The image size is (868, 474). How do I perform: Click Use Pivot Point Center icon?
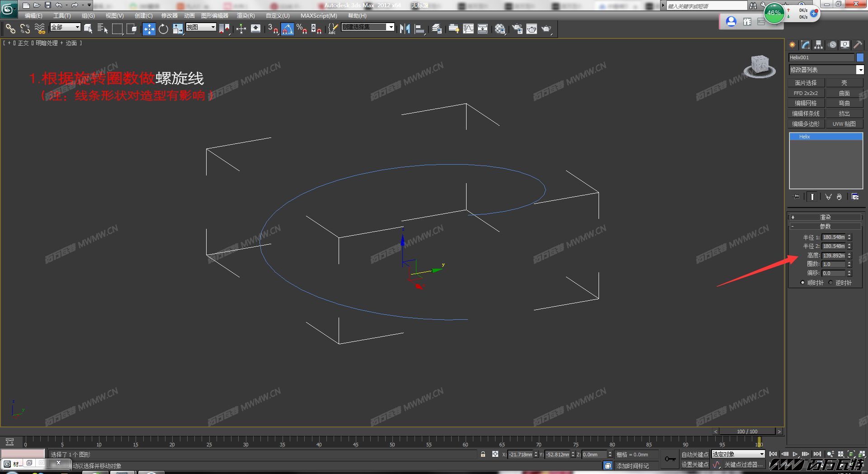tap(224, 29)
